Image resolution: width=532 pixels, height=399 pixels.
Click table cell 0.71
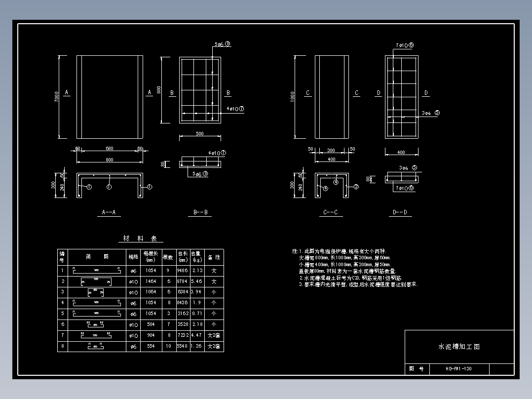click(197, 314)
